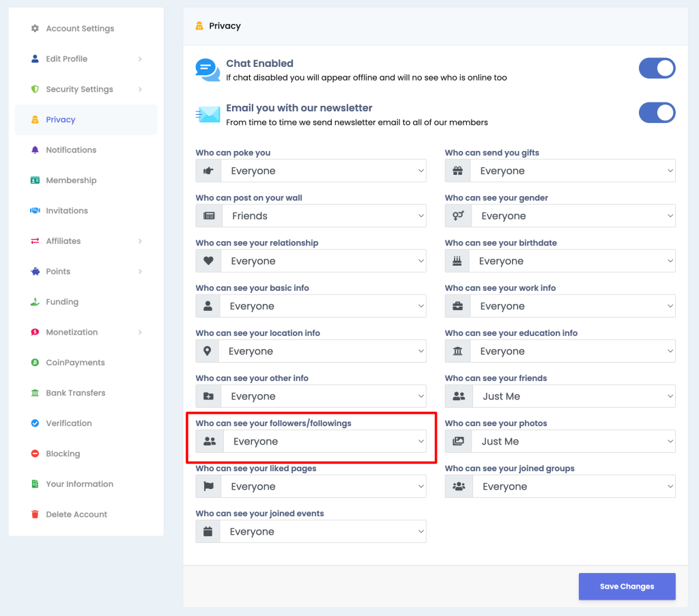Click the flag icon for liked pages
This screenshot has width=699, height=616.
tap(208, 486)
